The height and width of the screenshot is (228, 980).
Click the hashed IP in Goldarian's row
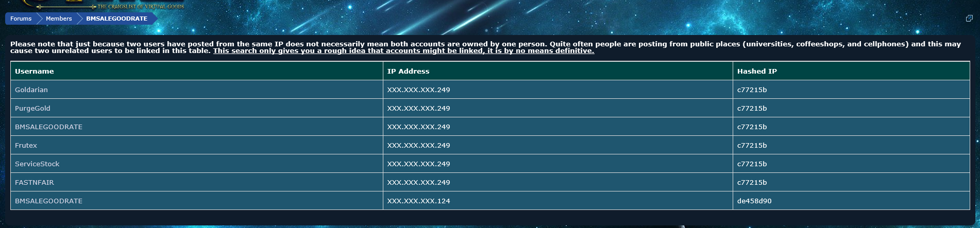point(752,90)
